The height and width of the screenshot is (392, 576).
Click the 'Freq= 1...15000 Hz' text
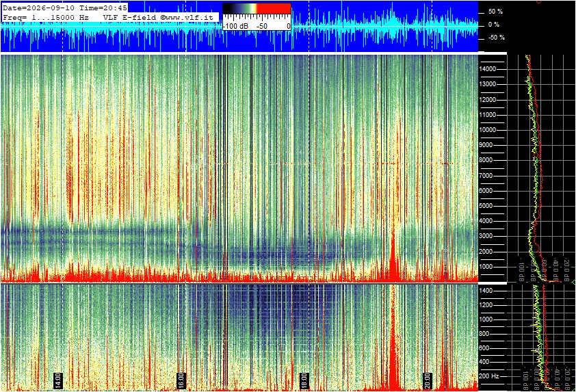[x=46, y=17]
